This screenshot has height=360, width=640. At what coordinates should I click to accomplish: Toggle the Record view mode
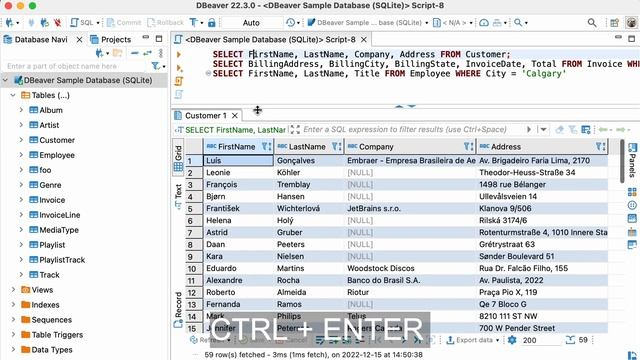tap(178, 309)
